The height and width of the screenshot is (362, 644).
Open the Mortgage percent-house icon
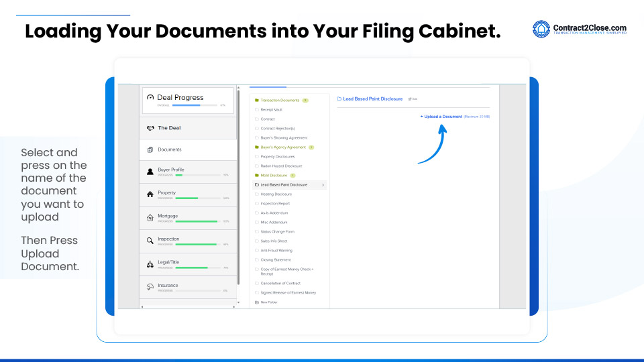(150, 218)
